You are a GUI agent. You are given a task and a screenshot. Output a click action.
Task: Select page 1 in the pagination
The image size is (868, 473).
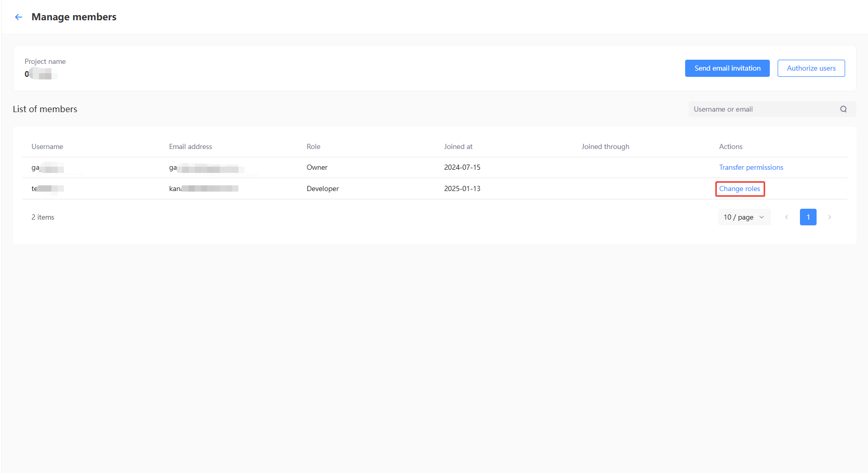pyautogui.click(x=808, y=217)
